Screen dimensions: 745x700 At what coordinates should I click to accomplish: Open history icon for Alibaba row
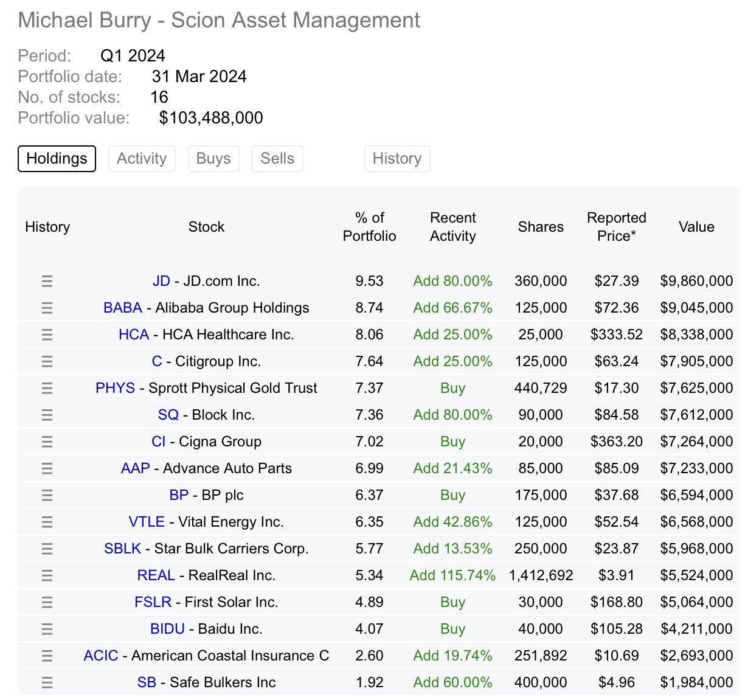(x=47, y=308)
